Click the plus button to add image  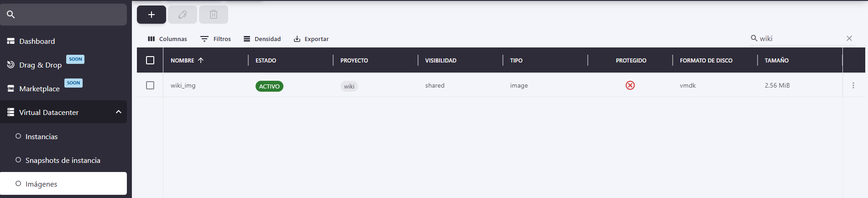pyautogui.click(x=152, y=15)
